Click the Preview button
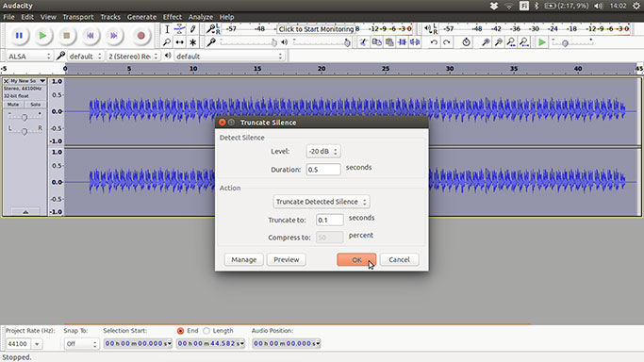Image resolution: width=644 pixels, height=362 pixels. 287,260
